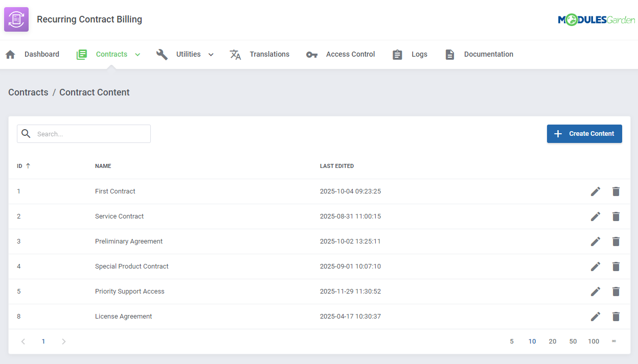Image resolution: width=638 pixels, height=364 pixels.
Task: Click the search magnifier icon
Action: 26,133
